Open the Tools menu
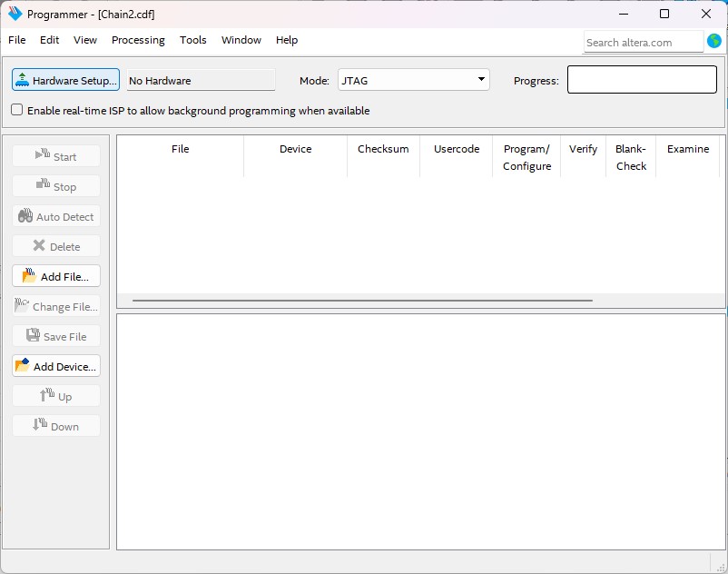The image size is (728, 574). pyautogui.click(x=192, y=40)
